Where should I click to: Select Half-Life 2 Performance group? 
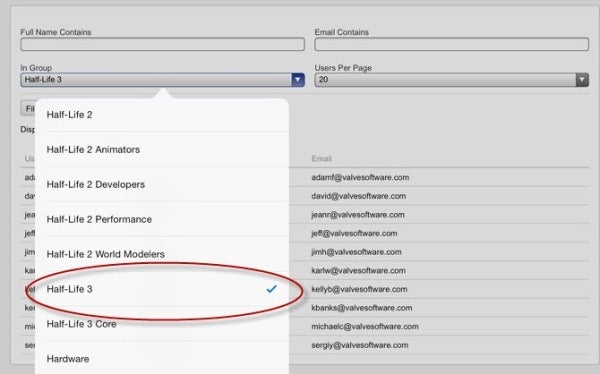[x=162, y=219]
